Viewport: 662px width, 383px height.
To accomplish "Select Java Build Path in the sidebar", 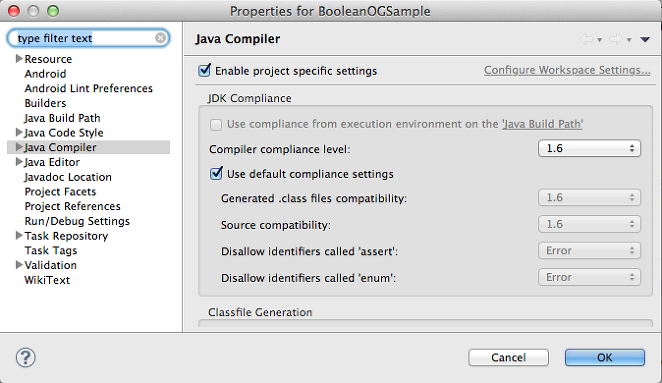I will click(62, 118).
